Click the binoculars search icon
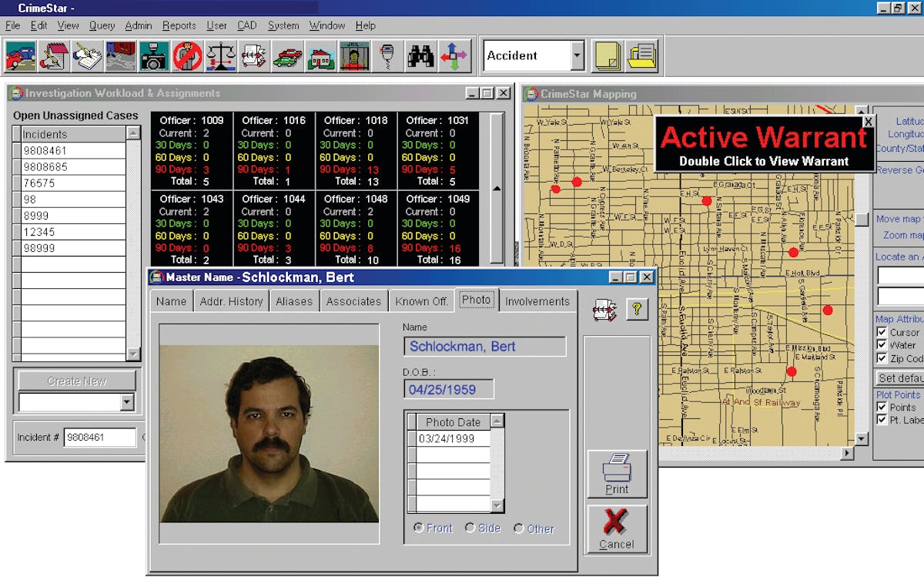The width and height of the screenshot is (924, 587). pyautogui.click(x=422, y=55)
